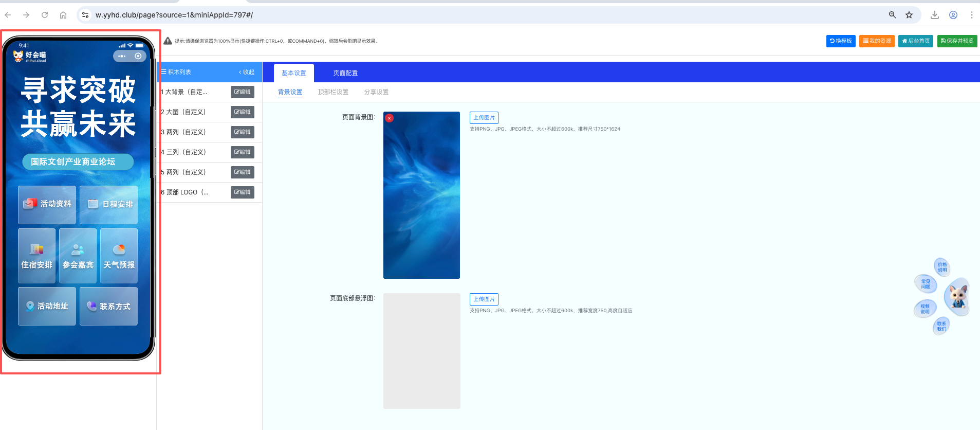Upload an image for 页面底部悬浮图
The image size is (980, 430).
click(x=484, y=299)
